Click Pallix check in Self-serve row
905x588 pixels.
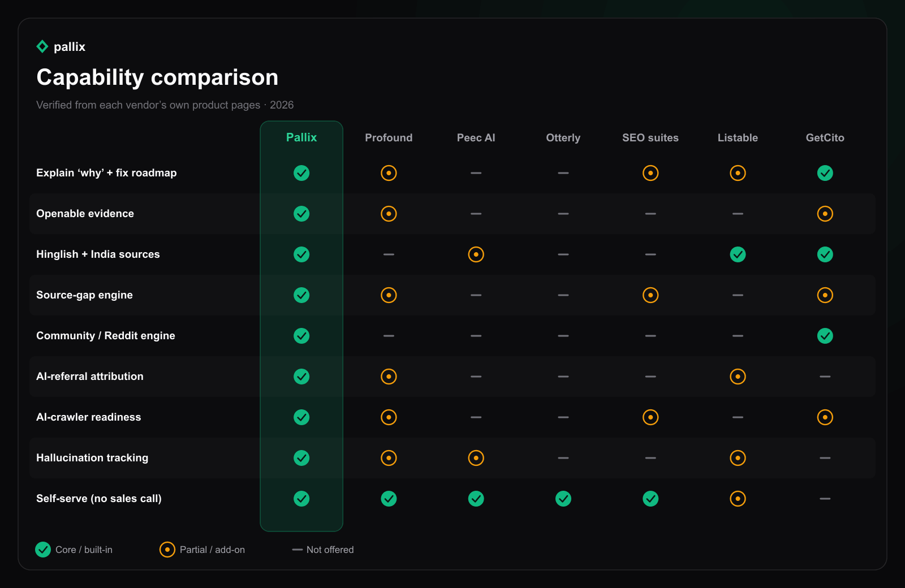coord(301,499)
